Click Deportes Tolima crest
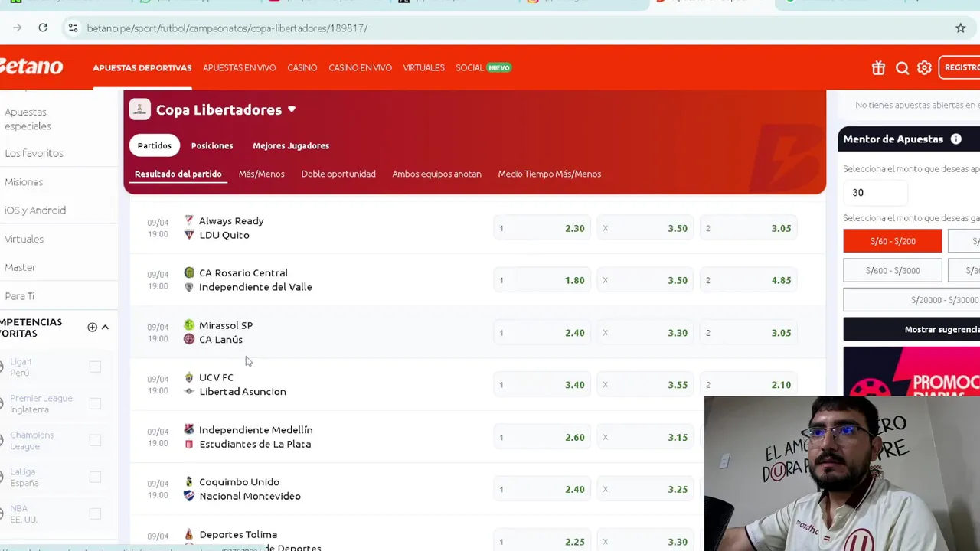The image size is (980, 551). coord(189,534)
